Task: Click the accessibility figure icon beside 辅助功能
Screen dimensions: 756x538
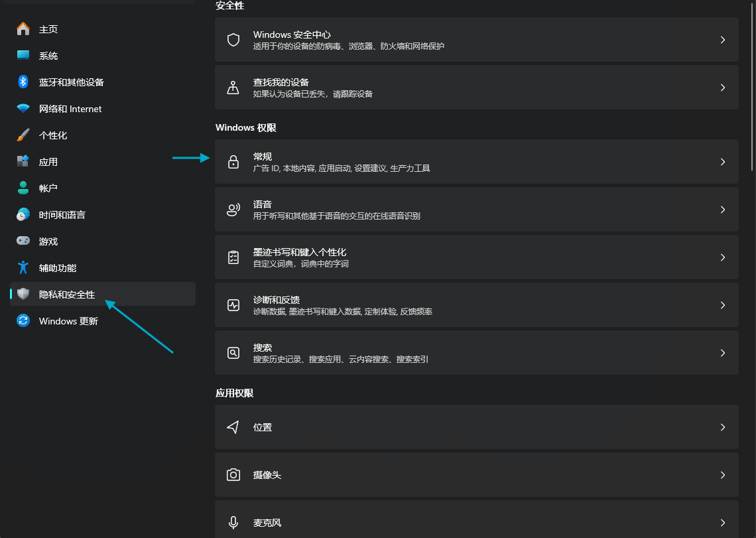Action: pyautogui.click(x=23, y=267)
